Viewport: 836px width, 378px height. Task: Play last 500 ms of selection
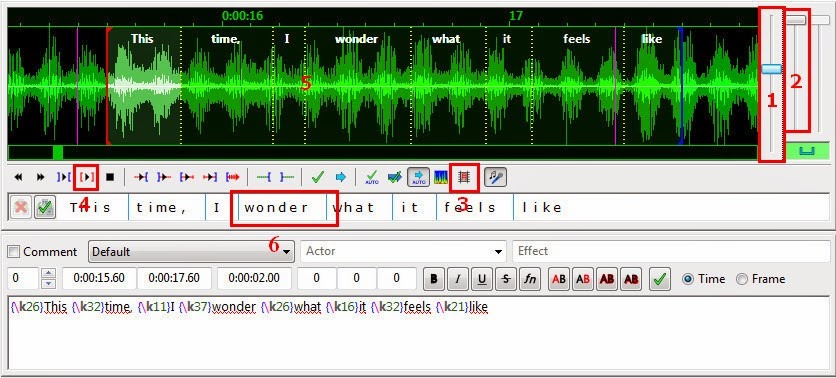210,177
